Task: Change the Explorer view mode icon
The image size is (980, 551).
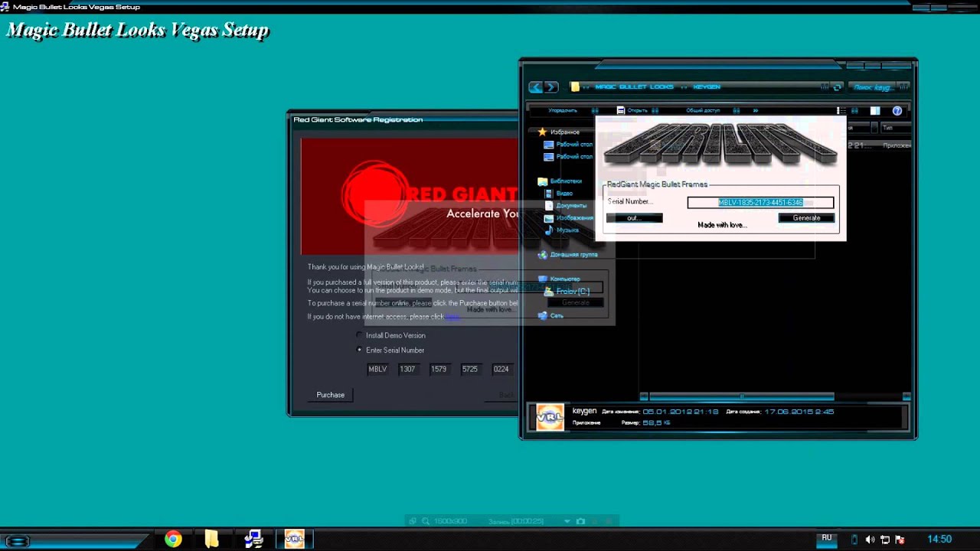Action: pyautogui.click(x=841, y=110)
